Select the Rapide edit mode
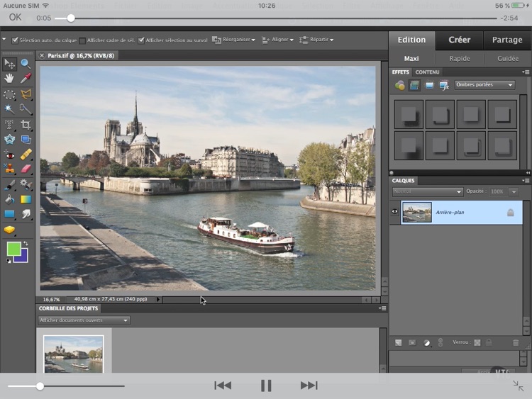 pos(460,59)
